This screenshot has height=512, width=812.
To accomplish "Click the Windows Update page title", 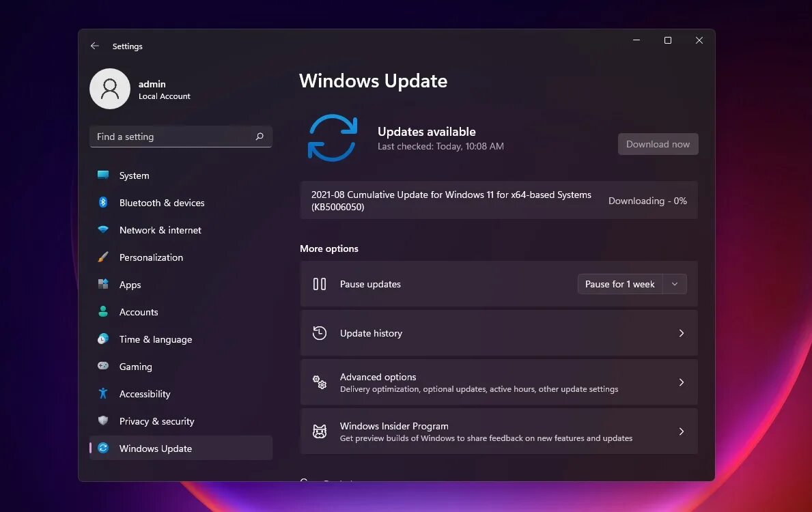I will [373, 81].
